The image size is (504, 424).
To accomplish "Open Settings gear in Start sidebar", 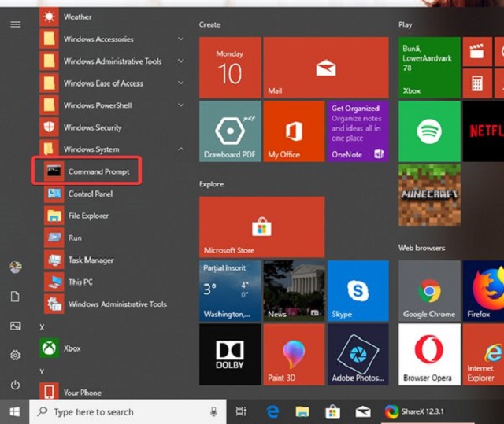I will (x=16, y=356).
